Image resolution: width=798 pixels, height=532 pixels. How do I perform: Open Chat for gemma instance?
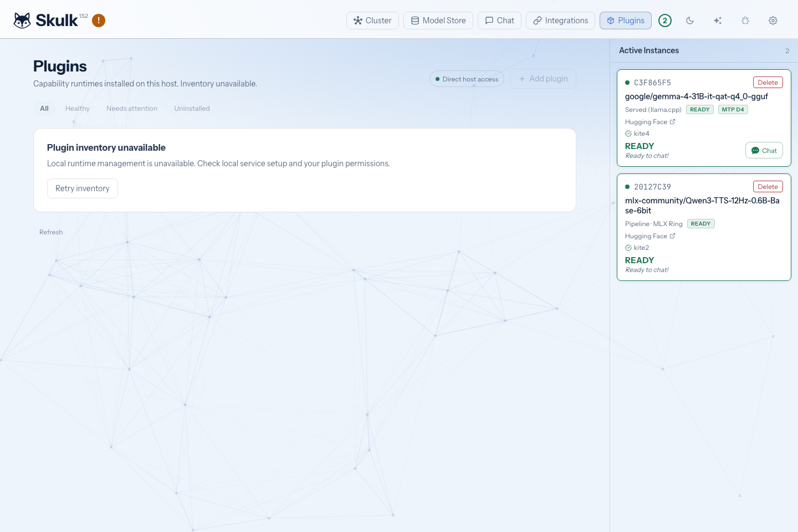(764, 151)
